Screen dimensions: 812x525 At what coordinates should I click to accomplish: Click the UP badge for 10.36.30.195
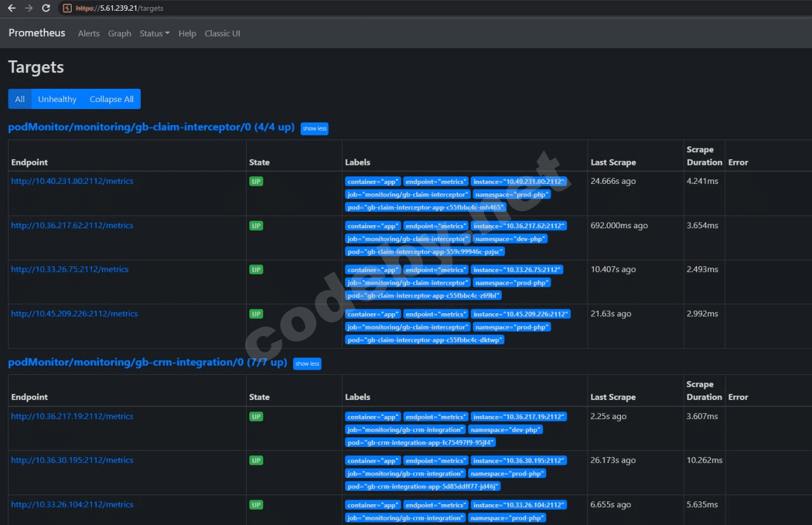point(256,460)
